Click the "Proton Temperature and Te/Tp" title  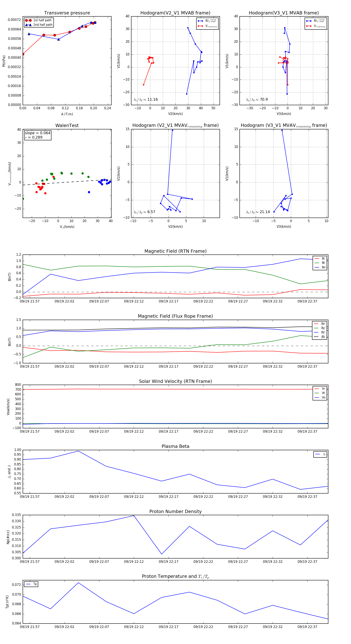pos(175,576)
